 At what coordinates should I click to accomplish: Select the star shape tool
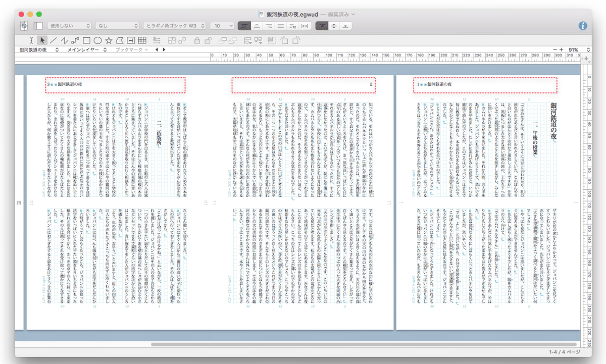[x=109, y=40]
